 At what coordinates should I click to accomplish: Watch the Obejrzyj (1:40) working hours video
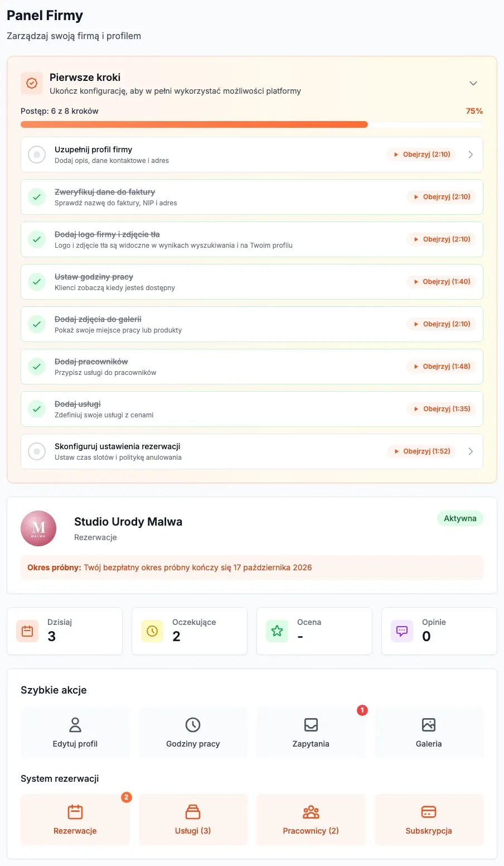[441, 282]
